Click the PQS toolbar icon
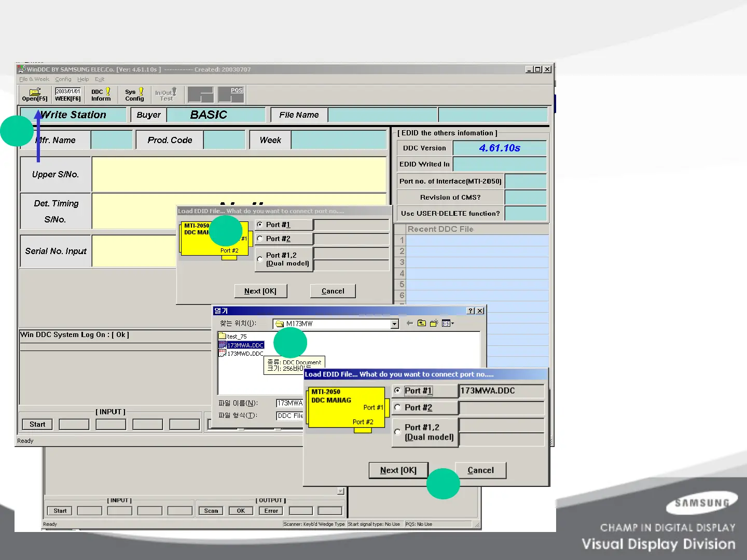747x560 pixels. point(231,94)
